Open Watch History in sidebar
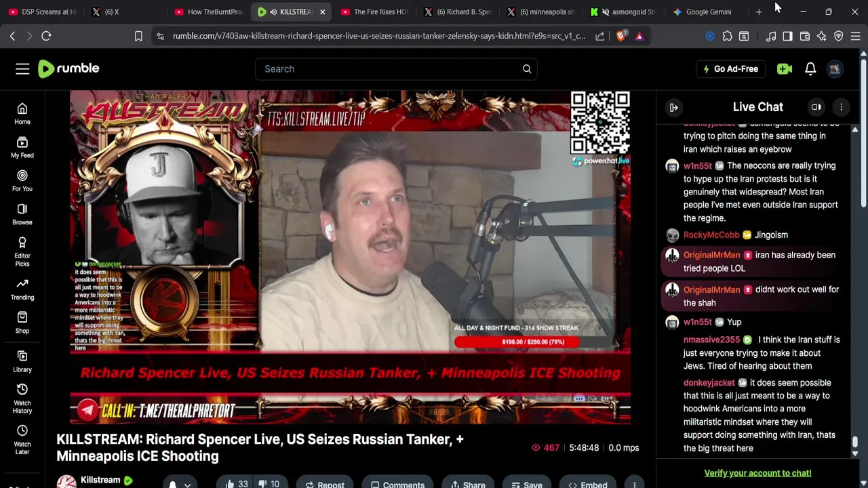This screenshot has height=488, width=868. point(22,399)
